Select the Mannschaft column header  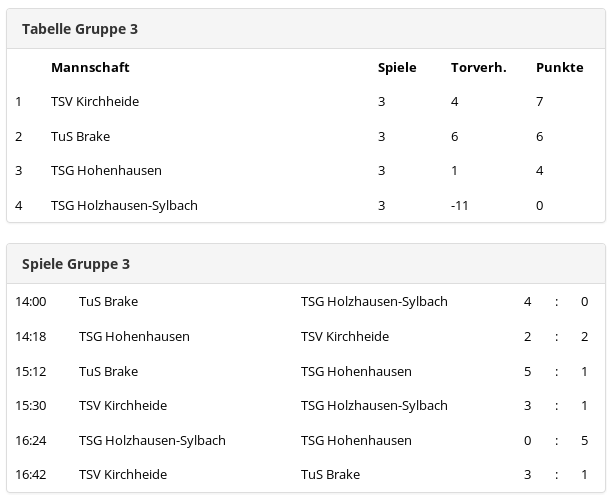click(90, 67)
